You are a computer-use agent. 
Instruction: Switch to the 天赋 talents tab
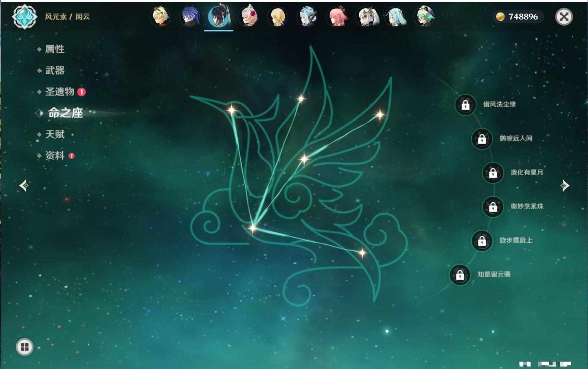click(x=55, y=134)
